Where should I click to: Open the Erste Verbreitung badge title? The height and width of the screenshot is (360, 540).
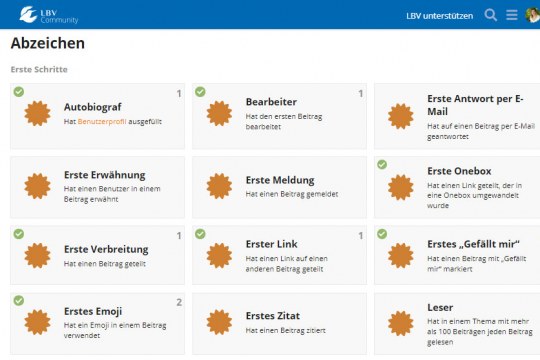pyautogui.click(x=106, y=249)
